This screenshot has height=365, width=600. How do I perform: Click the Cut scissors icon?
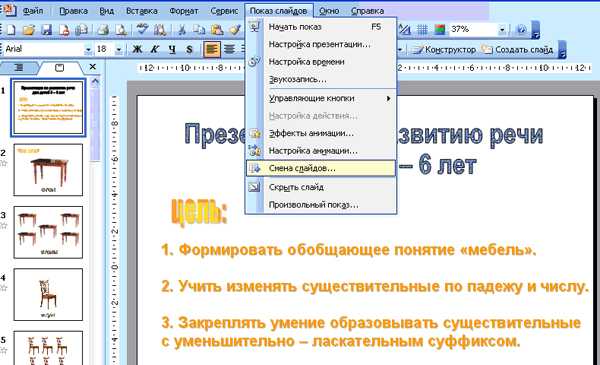coord(182,29)
